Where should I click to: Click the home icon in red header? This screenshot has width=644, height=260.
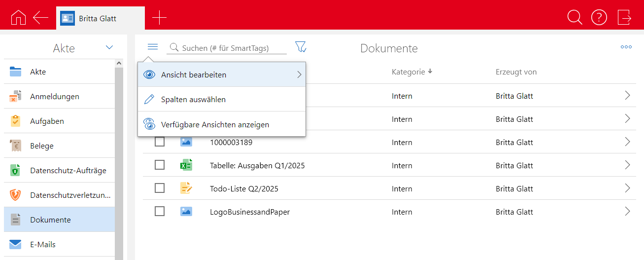[18, 18]
